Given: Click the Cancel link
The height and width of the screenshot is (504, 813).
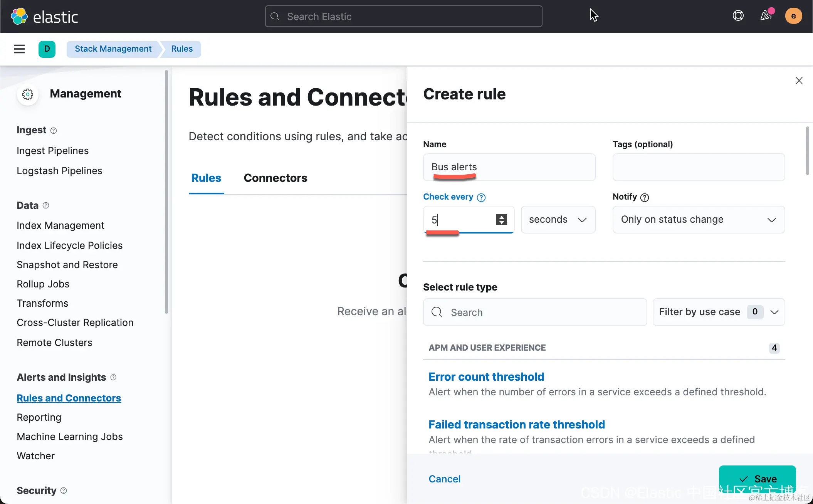Looking at the screenshot, I should pos(444,479).
